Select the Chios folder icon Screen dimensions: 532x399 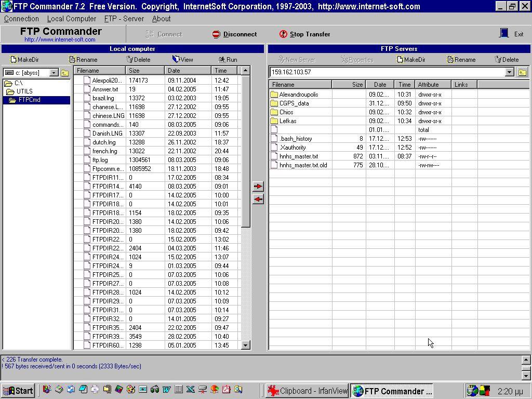274,112
